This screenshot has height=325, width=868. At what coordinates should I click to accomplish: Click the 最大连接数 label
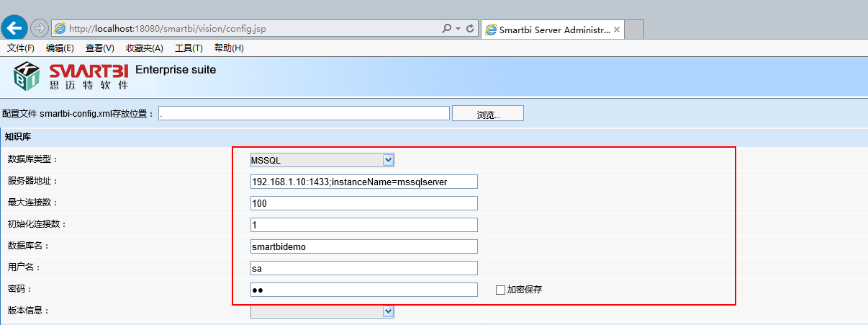click(x=32, y=202)
